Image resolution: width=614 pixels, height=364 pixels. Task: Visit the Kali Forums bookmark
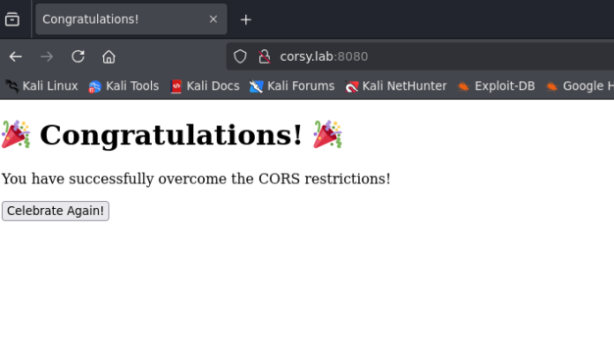pyautogui.click(x=292, y=85)
